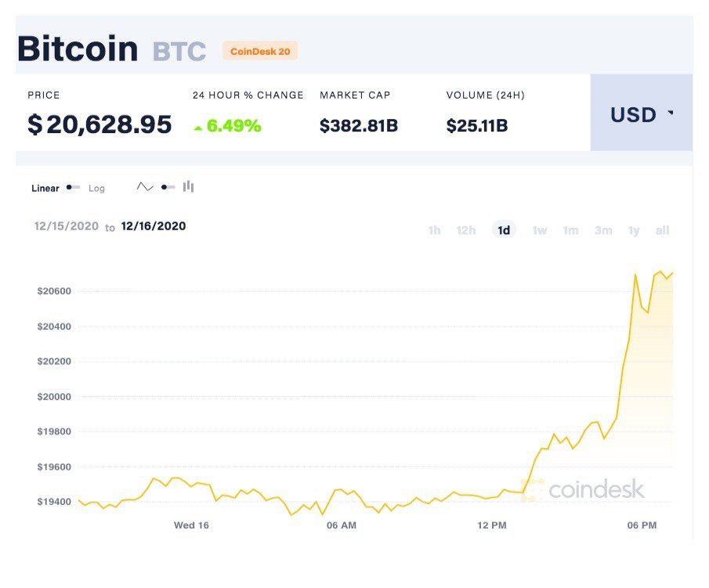The height and width of the screenshot is (588, 709).
Task: Toggle the Linear/Log scale switch
Action: 74,187
